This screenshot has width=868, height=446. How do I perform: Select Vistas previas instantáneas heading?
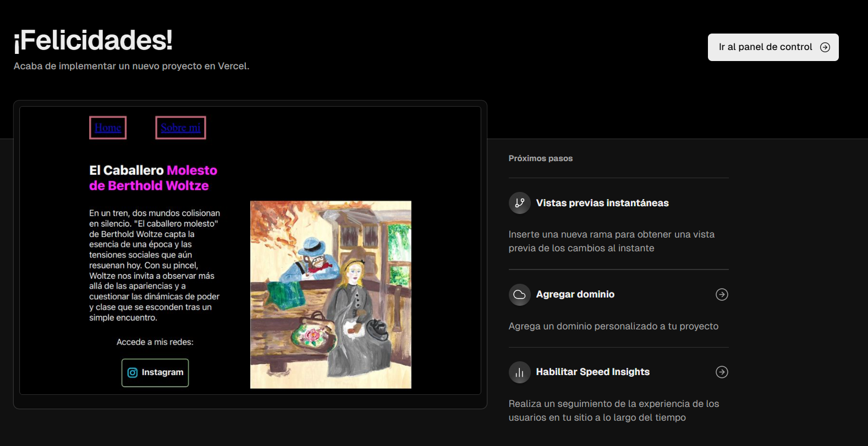[602, 203]
